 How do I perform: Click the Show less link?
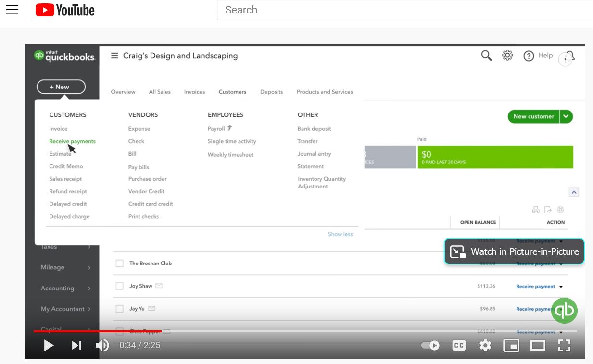340,234
